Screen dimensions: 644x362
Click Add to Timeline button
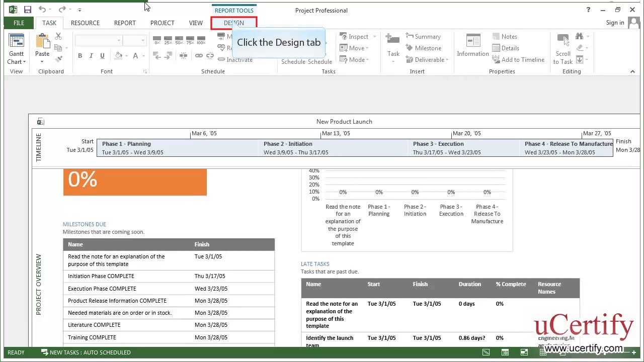[x=518, y=59]
